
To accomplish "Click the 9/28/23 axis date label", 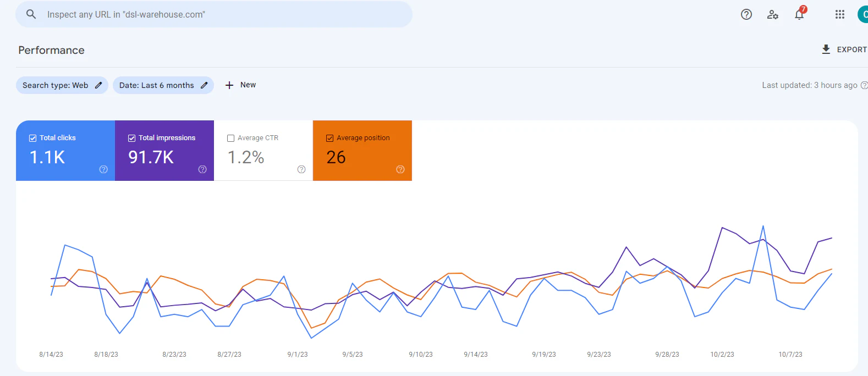I will 667,355.
